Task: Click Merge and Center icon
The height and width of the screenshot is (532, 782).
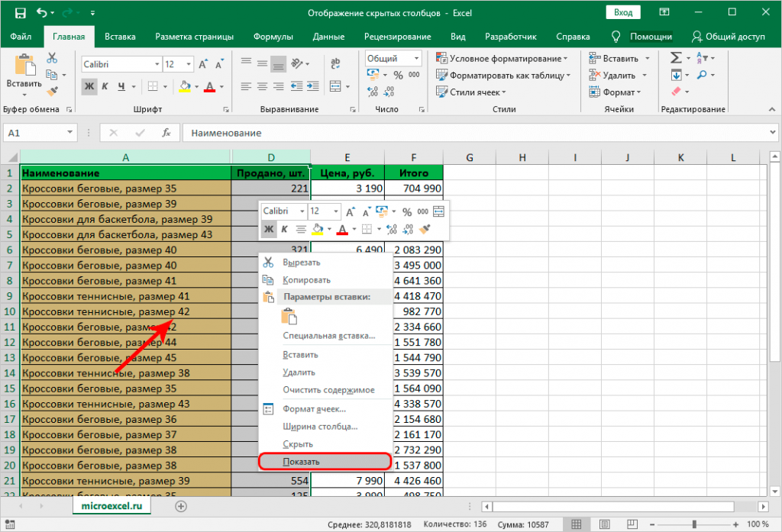Action: [336, 87]
